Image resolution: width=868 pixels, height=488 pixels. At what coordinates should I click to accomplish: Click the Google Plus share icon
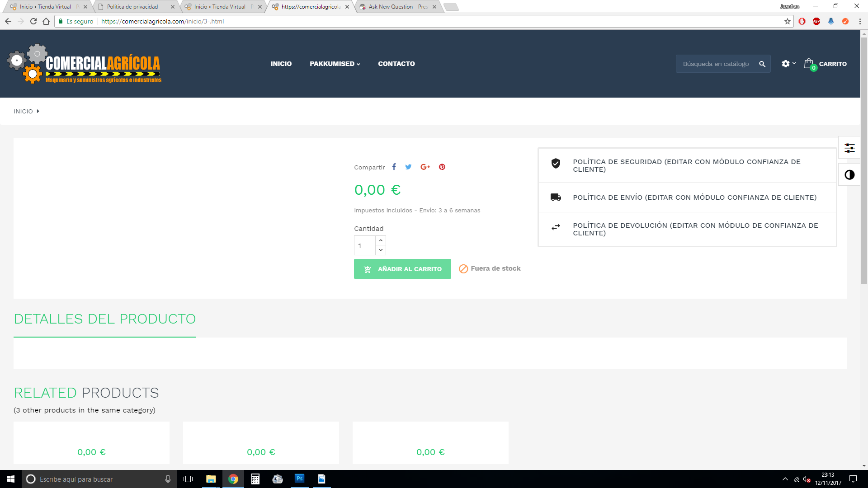click(425, 167)
